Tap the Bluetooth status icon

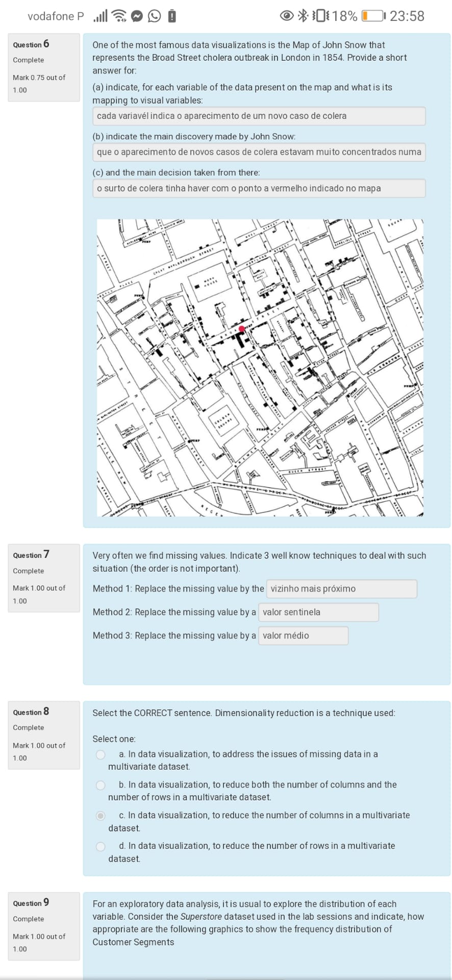(303, 16)
